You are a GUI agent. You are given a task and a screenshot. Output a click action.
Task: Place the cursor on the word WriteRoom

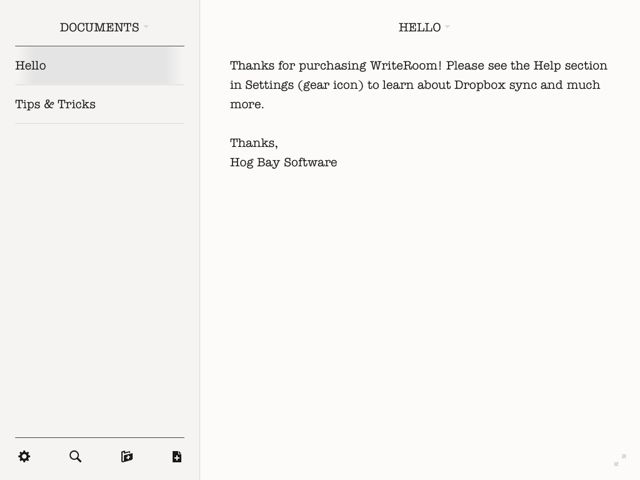coord(406,66)
